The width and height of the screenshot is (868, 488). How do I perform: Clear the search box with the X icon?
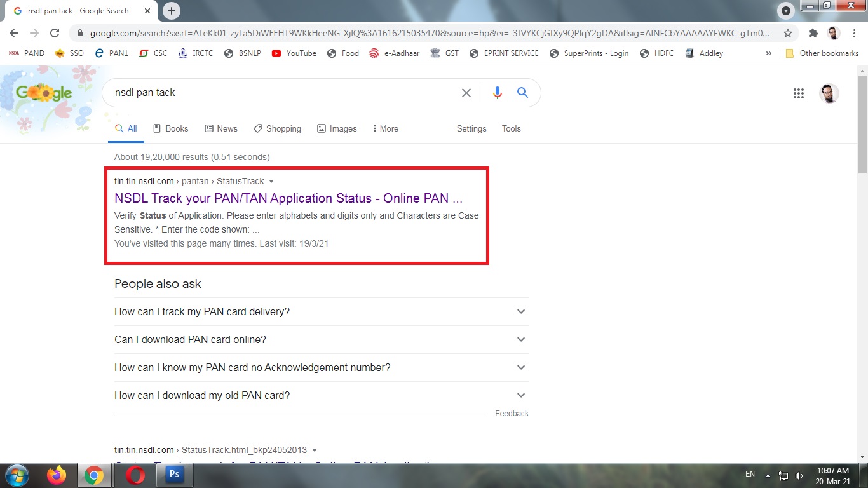click(466, 93)
